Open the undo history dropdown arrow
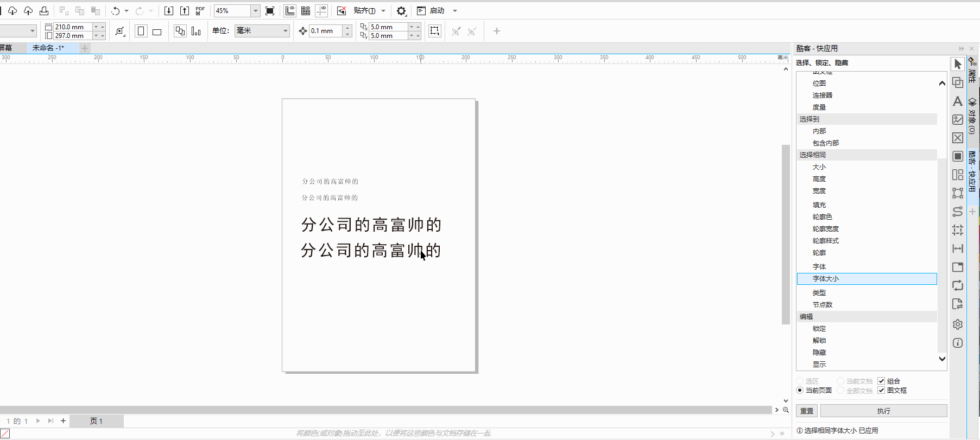This screenshot has width=980, height=440. [127, 11]
